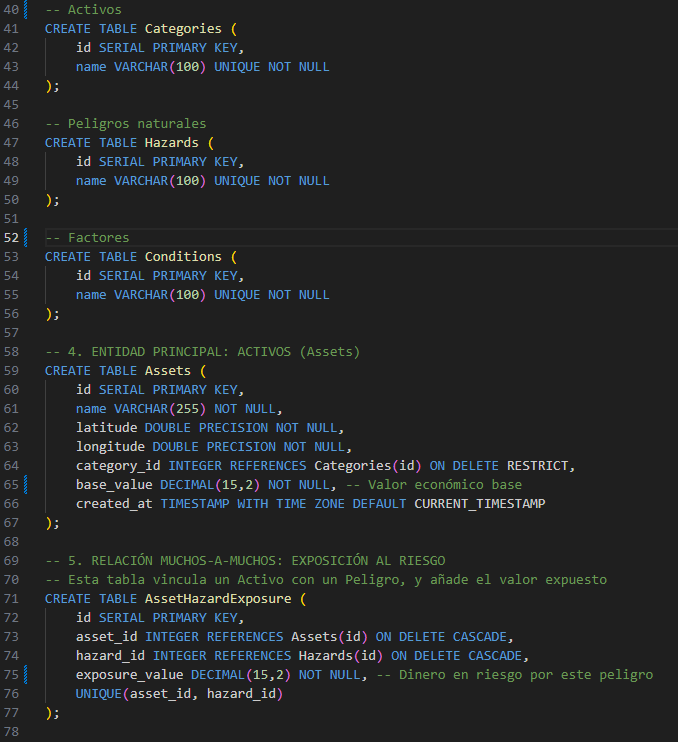Click line number 59 in gutter
The height and width of the screenshot is (742, 678).
tap(11, 371)
